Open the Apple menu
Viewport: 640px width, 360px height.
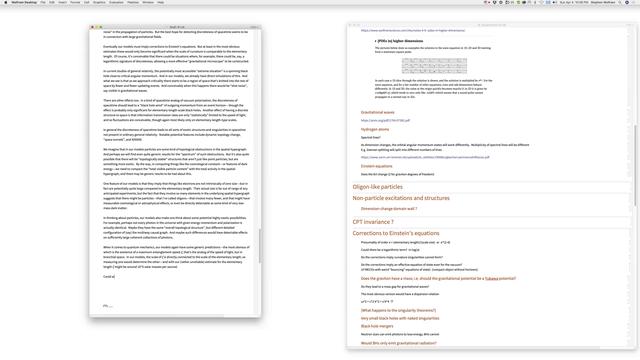coord(6,2)
